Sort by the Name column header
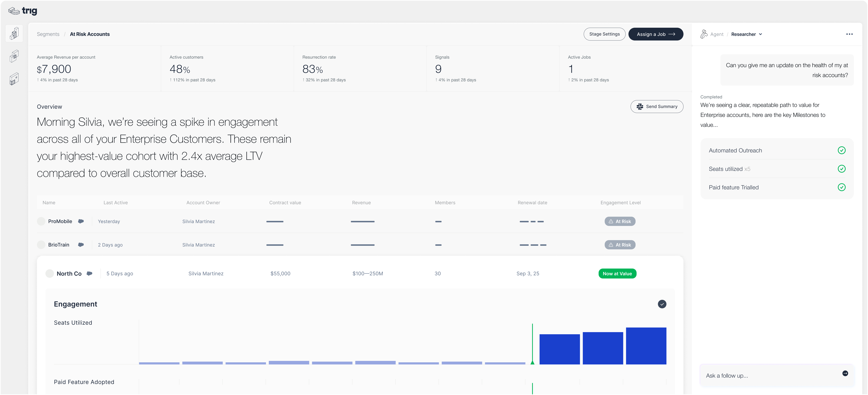Viewport: 868px width, 395px height. [49, 203]
